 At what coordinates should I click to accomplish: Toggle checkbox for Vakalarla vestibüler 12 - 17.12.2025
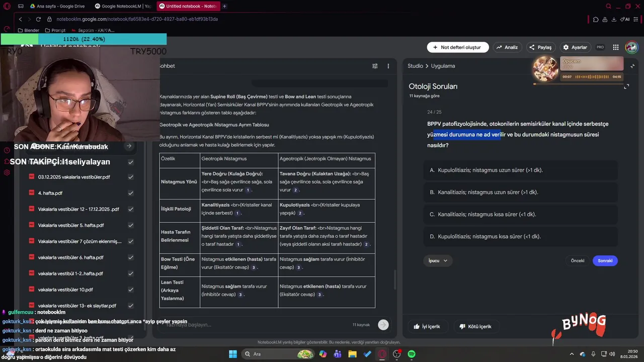[x=131, y=209]
